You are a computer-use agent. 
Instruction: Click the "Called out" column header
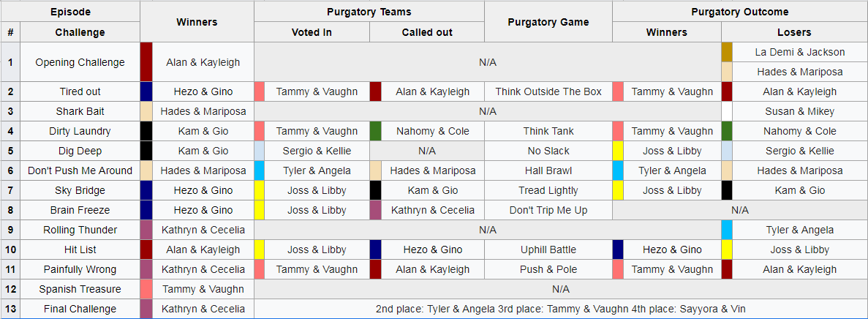427,32
